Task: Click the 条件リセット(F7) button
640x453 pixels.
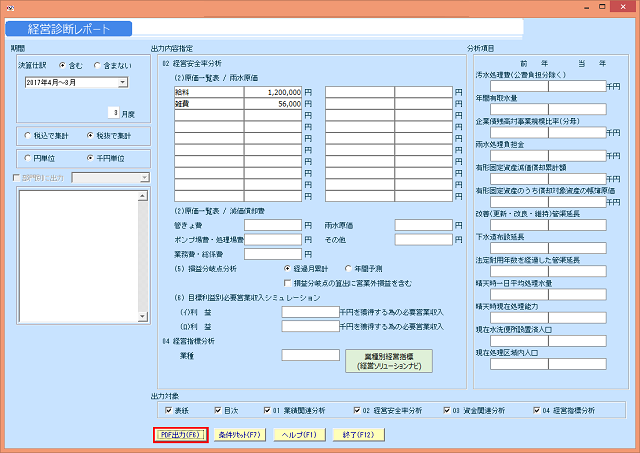Action: click(x=240, y=435)
